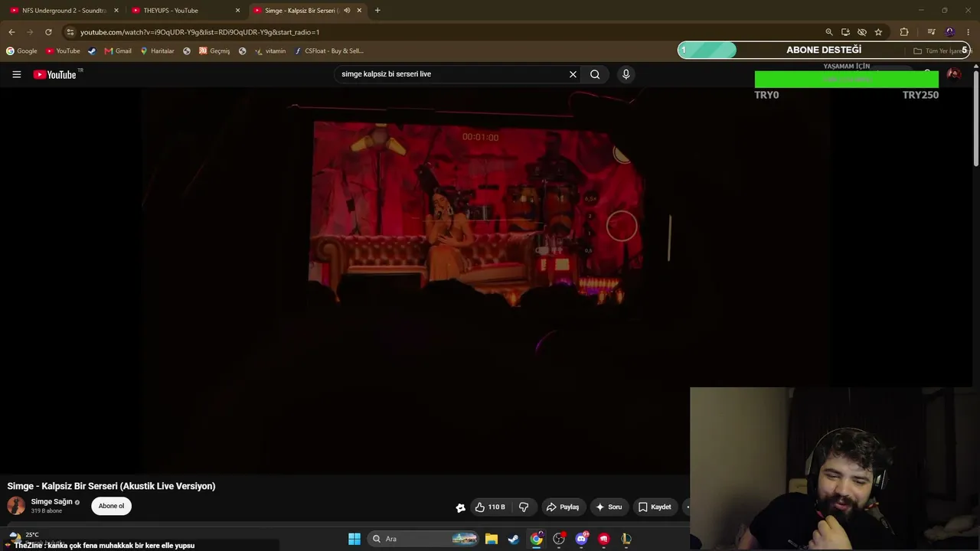Close the Simge - Kalpsiz Bir Serseri tab
Image resolution: width=980 pixels, height=551 pixels.
click(359, 11)
